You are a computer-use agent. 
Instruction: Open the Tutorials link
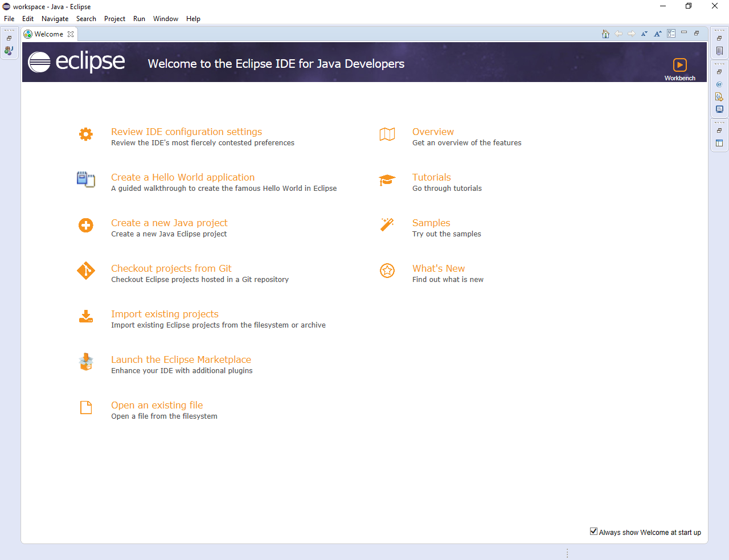tap(431, 177)
